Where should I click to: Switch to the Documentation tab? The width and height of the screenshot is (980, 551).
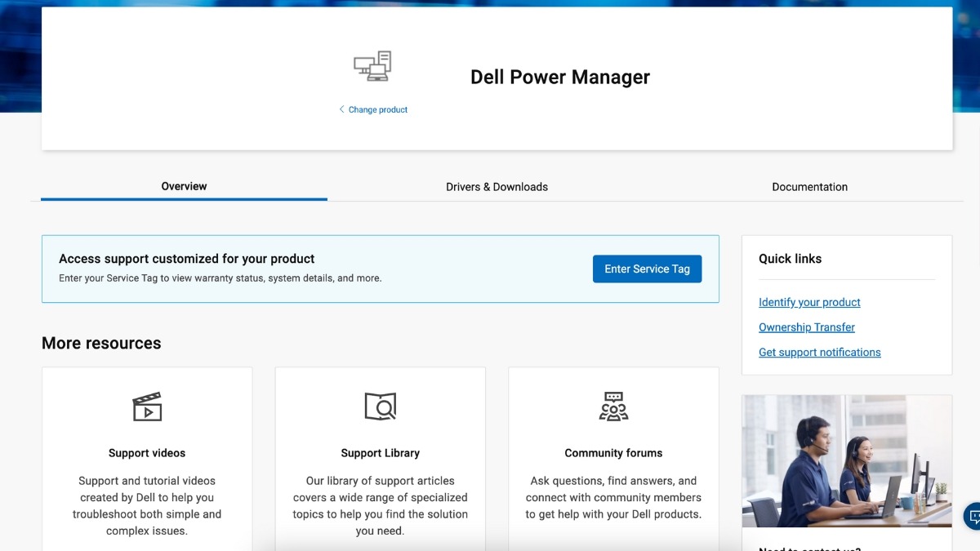coord(809,187)
